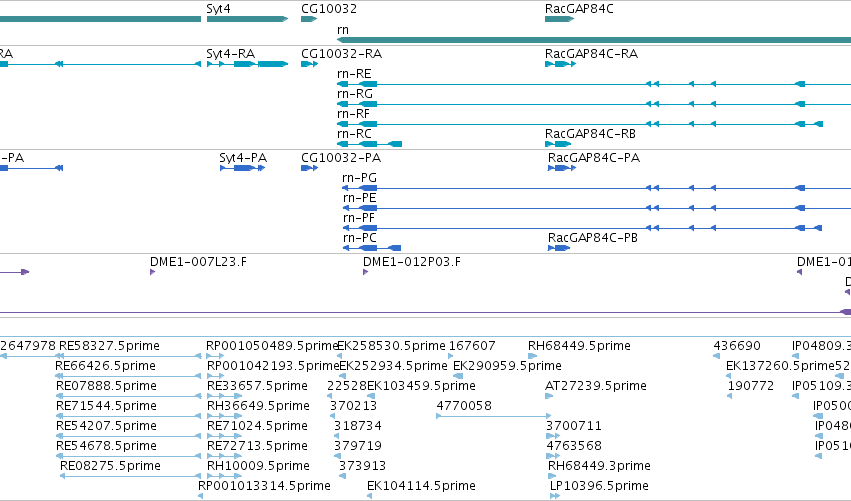Click the CG10032-RA transcript label
851x501 pixels.
(x=341, y=54)
